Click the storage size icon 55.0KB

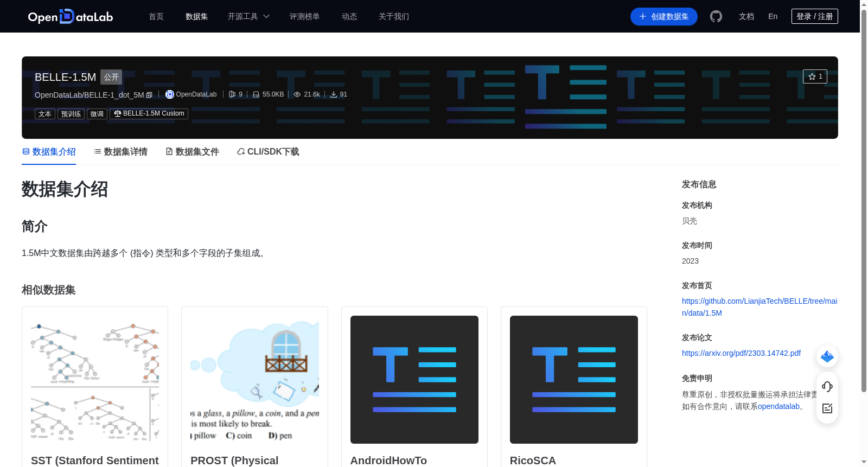pyautogui.click(x=256, y=94)
